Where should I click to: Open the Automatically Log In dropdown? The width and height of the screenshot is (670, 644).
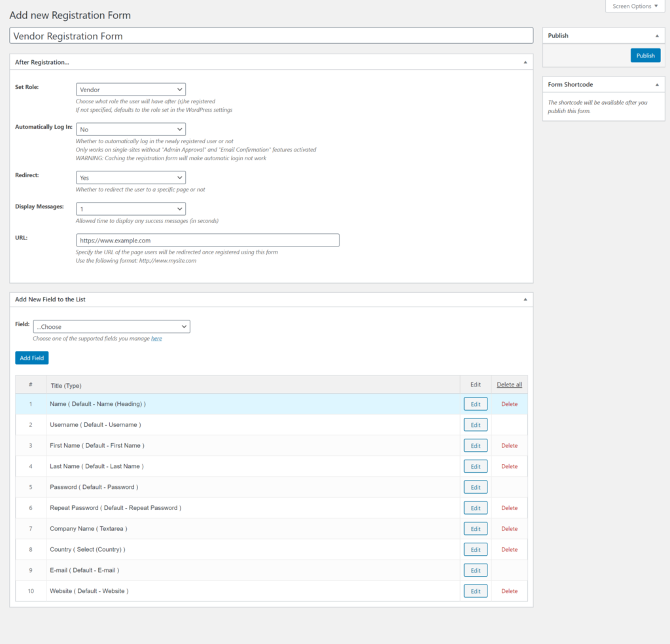(131, 129)
